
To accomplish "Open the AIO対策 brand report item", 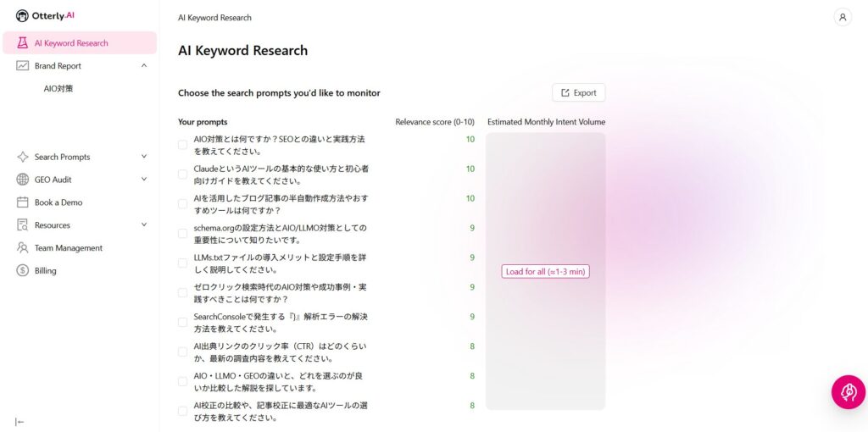I will 58,89.
